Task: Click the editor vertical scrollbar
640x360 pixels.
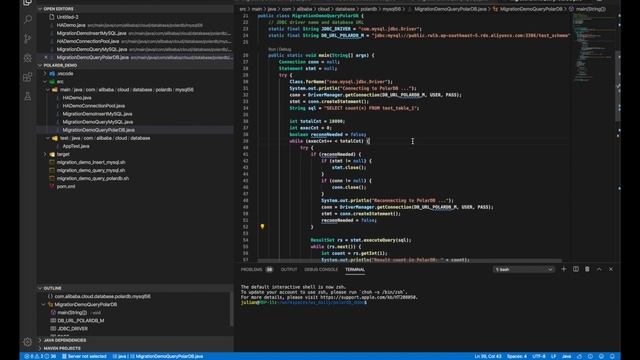Action: (618, 86)
